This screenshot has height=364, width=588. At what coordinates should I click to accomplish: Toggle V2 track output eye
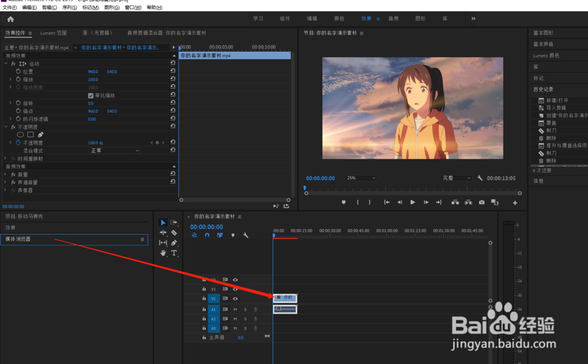coord(235,289)
